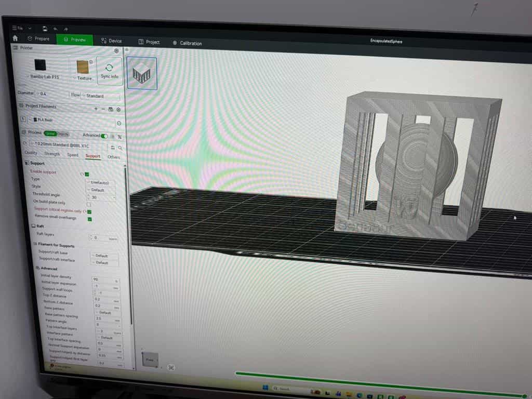The width and height of the screenshot is (532, 399).
Task: Open the Calibration tab
Action: point(187,43)
